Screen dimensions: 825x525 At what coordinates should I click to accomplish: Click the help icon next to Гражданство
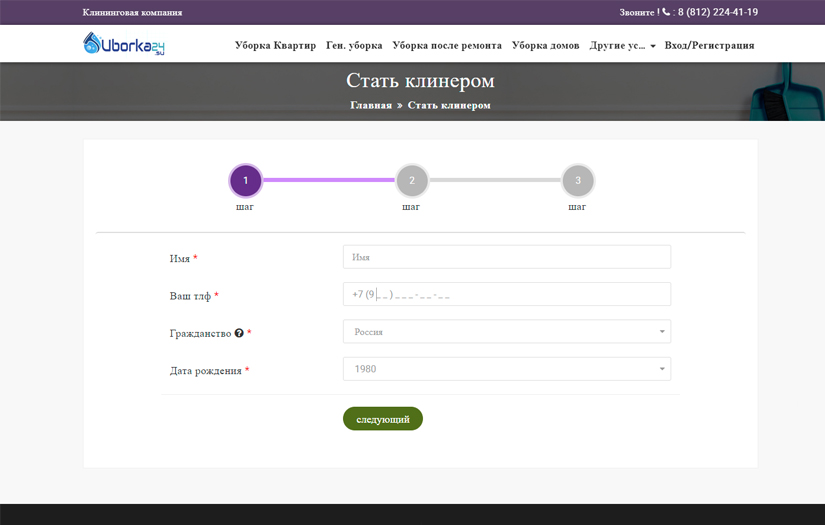239,333
